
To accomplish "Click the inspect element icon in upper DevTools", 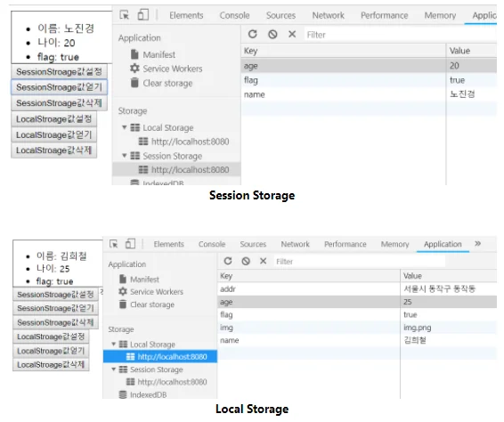I will point(124,15).
